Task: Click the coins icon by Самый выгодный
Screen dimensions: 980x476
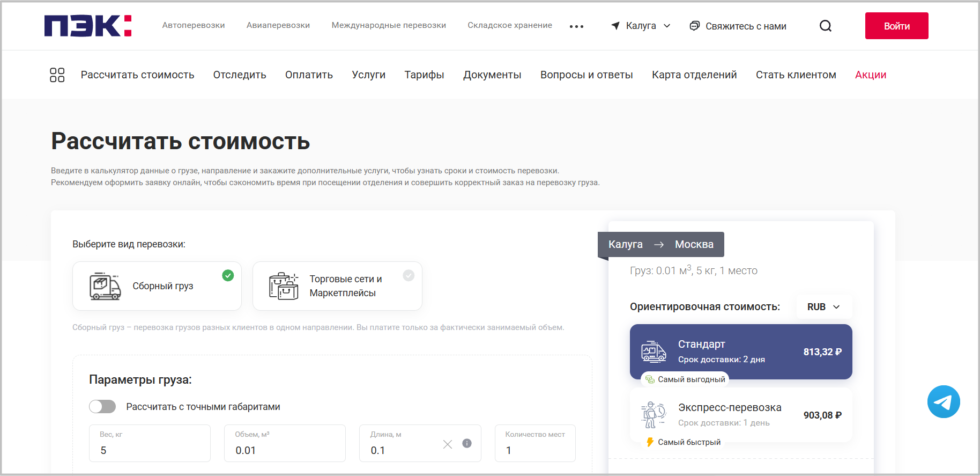Action: pos(650,379)
